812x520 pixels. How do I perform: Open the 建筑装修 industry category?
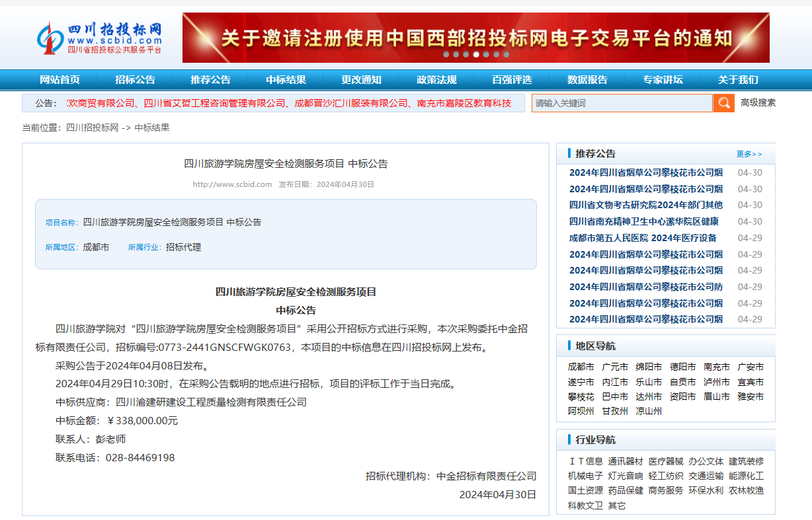pos(747,461)
